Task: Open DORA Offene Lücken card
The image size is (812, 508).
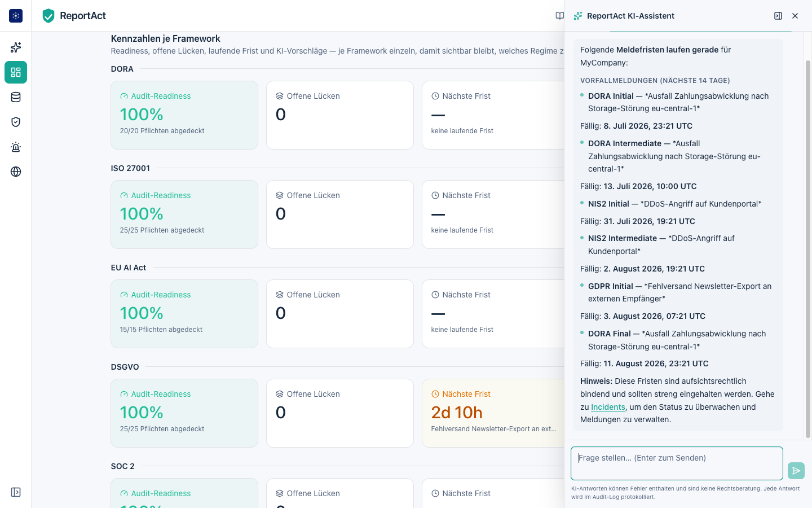Action: [340, 115]
